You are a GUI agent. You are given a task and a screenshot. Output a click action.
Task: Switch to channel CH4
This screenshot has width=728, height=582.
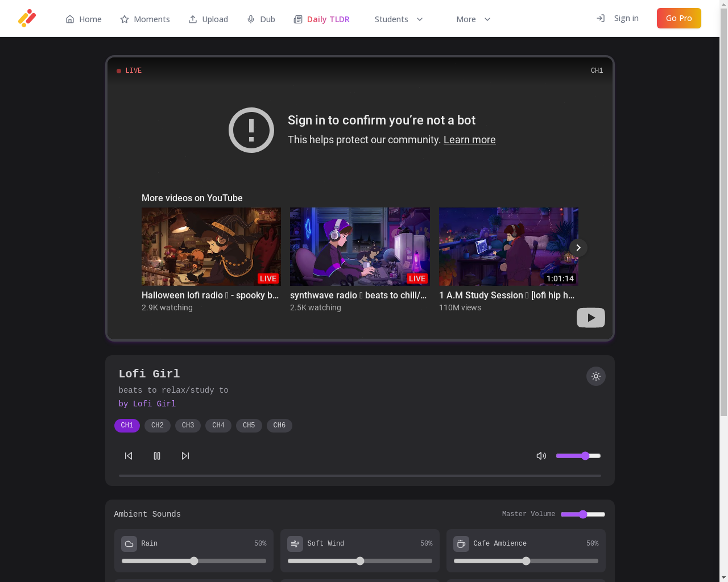coord(218,426)
